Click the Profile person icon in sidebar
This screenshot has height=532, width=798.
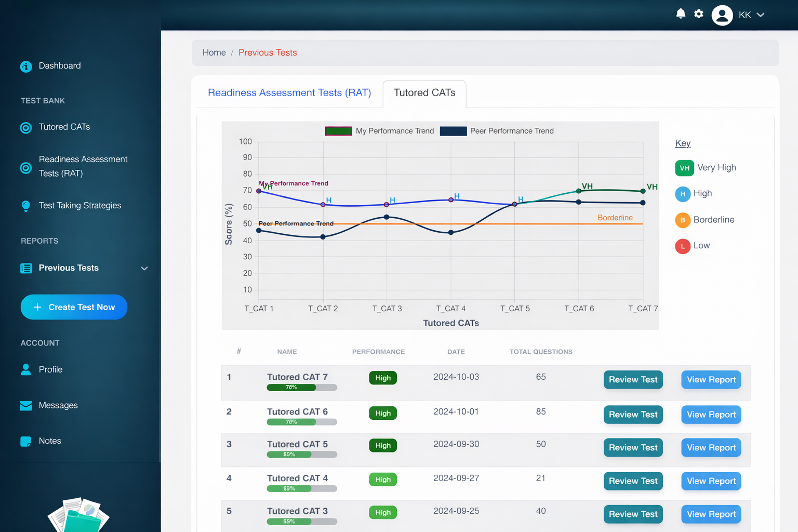(x=26, y=369)
